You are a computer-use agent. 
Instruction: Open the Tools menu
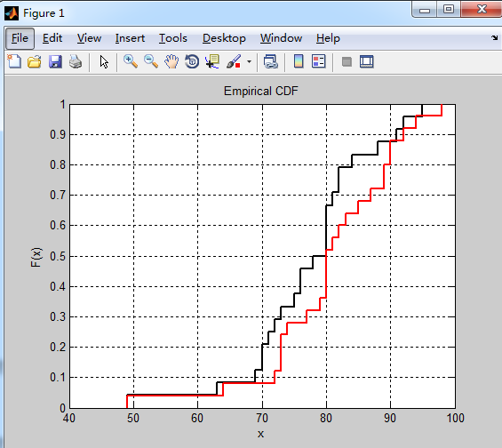pyautogui.click(x=173, y=38)
